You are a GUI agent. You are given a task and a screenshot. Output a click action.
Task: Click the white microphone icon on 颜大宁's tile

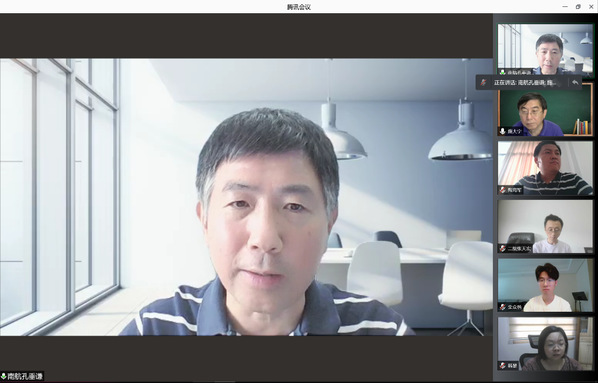(503, 132)
